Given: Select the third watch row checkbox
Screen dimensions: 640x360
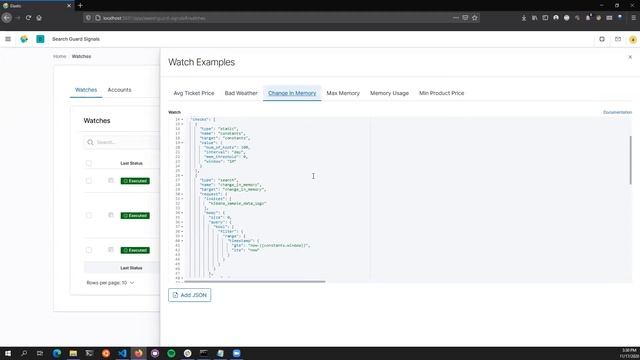Looking at the screenshot, I should 89,250.
